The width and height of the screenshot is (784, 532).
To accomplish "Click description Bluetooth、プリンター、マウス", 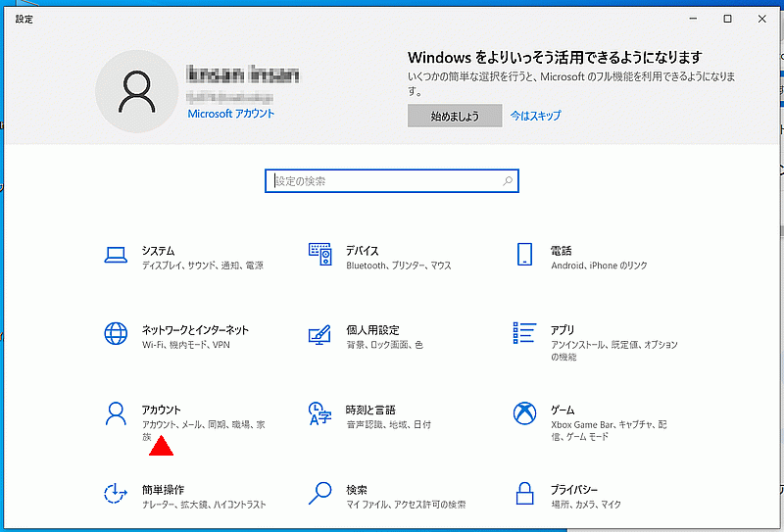I will point(399,266).
